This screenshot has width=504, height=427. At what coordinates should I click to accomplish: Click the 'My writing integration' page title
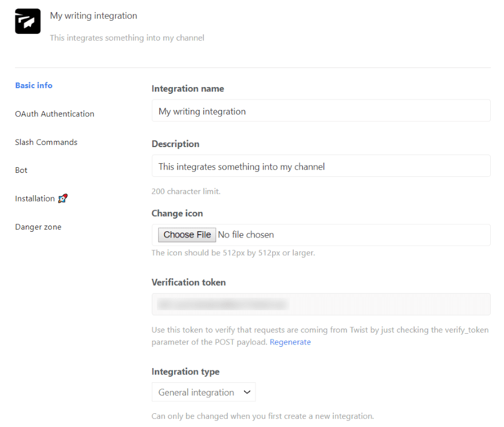pos(93,16)
